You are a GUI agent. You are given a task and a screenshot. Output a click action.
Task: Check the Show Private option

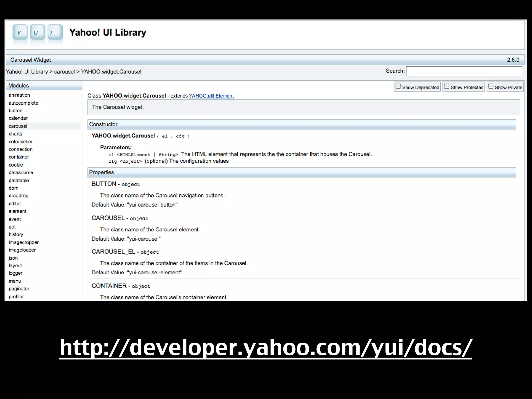(491, 86)
